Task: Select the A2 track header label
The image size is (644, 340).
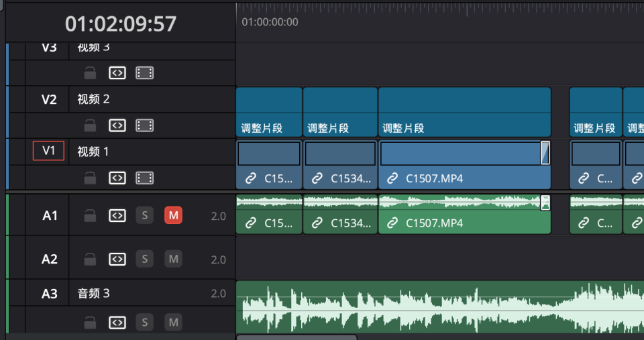Action: (50, 259)
